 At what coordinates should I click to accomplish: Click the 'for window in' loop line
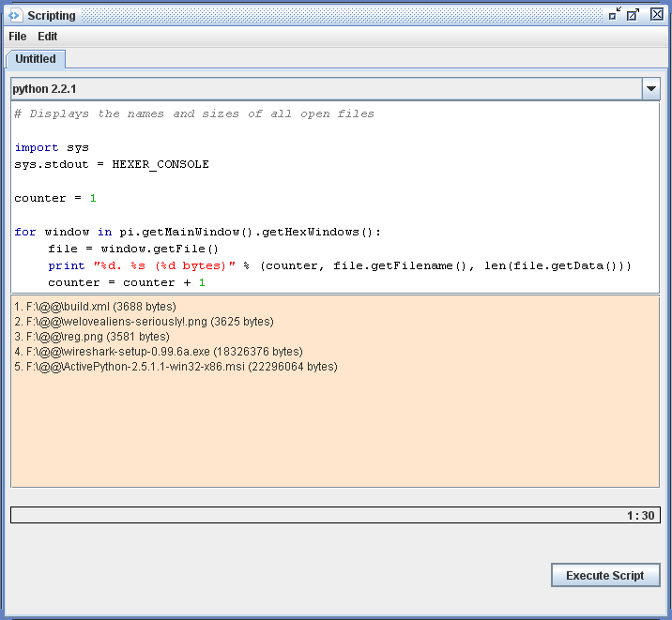click(197, 232)
